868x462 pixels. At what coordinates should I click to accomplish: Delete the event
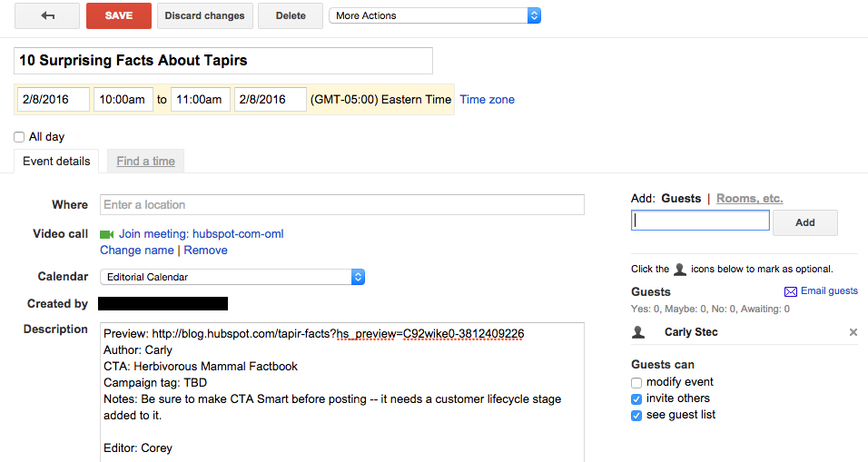291,15
